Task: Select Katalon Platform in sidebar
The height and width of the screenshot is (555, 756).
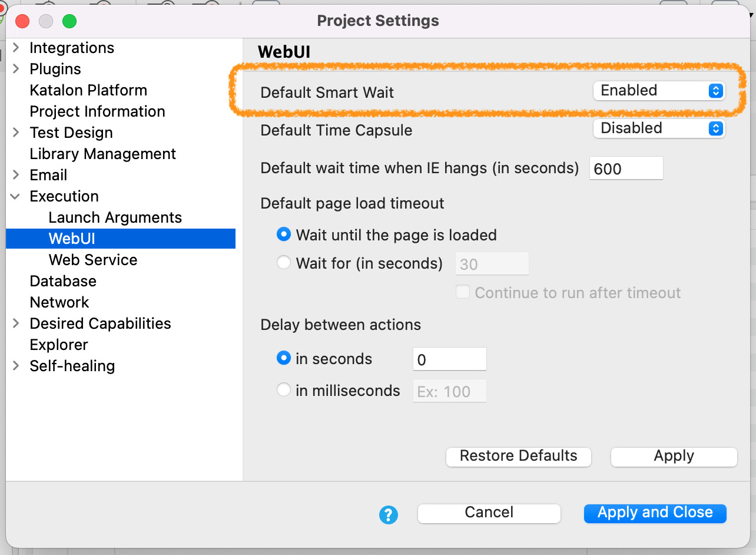Action: [88, 90]
